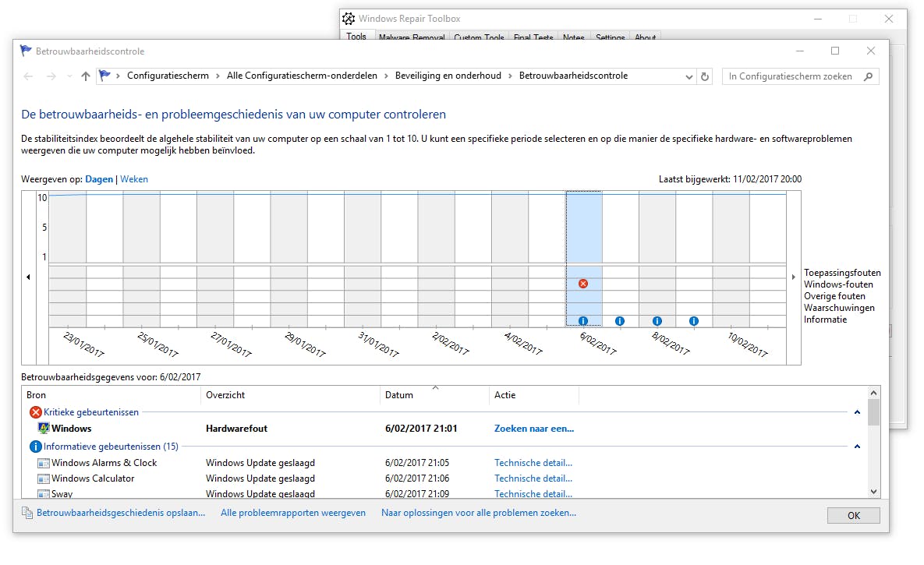Click the refresh button beside address bar
The height and width of the screenshot is (565, 924).
[705, 76]
